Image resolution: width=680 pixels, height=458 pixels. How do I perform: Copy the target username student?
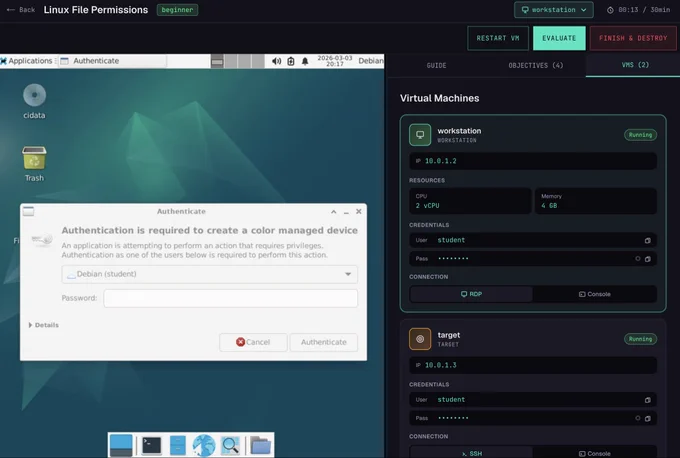647,400
